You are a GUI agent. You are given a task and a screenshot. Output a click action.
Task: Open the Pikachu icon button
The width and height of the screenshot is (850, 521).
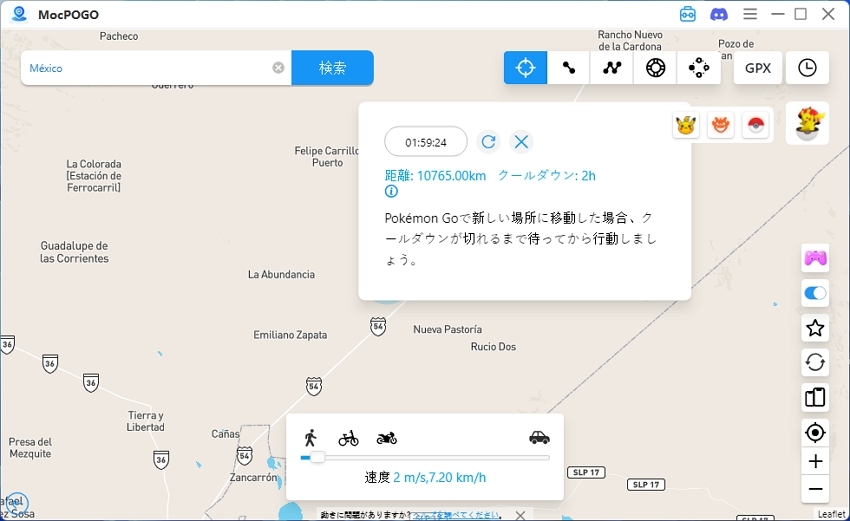point(686,125)
